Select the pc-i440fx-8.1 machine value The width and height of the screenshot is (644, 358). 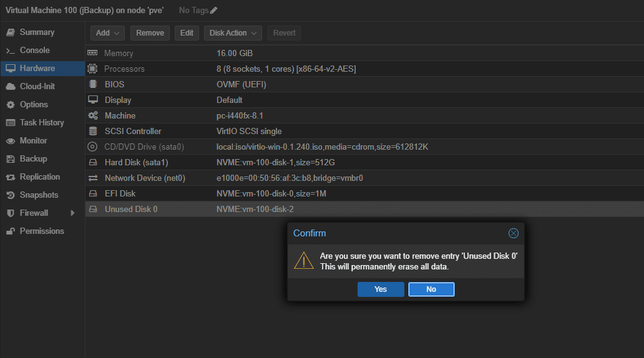pos(240,116)
